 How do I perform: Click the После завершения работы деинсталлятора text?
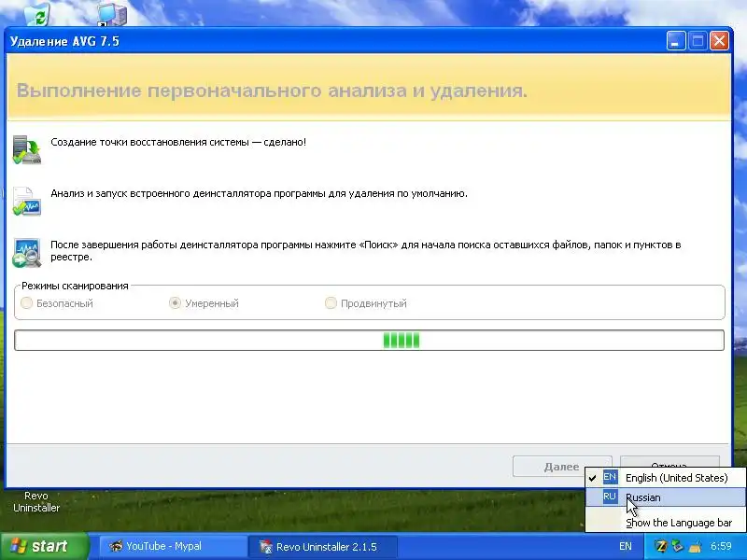(x=366, y=250)
